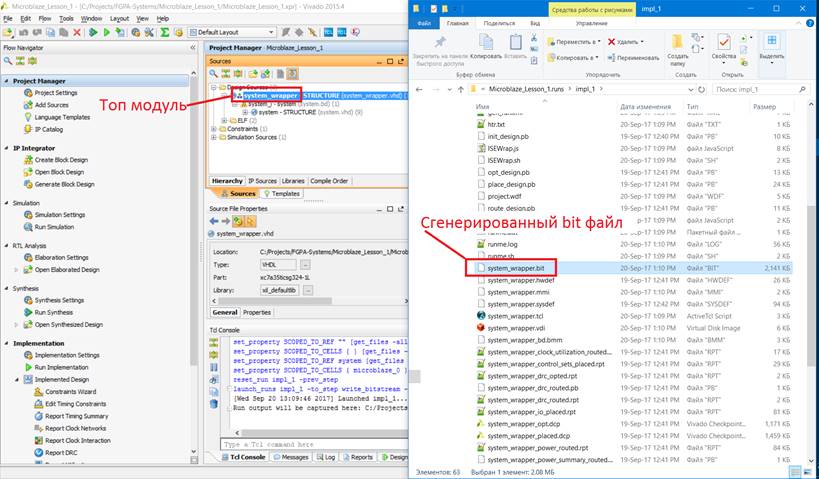The height and width of the screenshot is (479, 819).
Task: Click the Удалить button in Explorer ribbon
Action: click(x=627, y=42)
